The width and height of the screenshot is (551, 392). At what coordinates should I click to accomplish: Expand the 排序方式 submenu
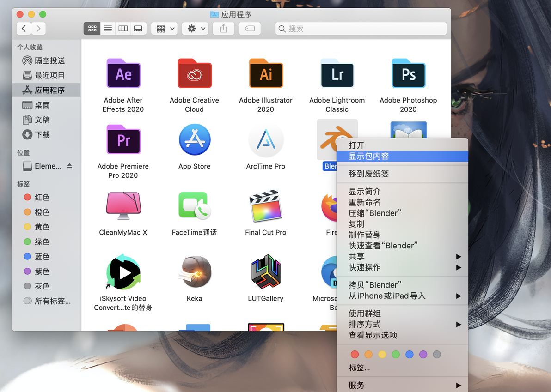(402, 324)
